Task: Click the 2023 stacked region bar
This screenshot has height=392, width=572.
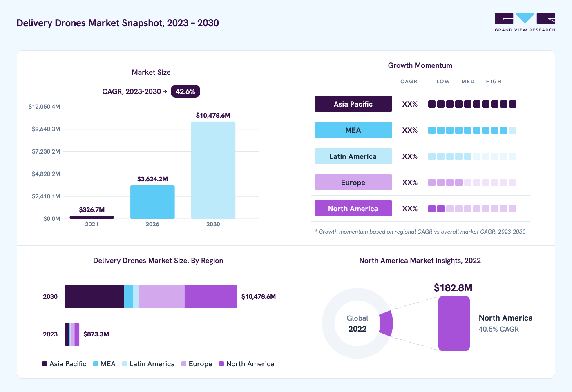Action: 72,334
